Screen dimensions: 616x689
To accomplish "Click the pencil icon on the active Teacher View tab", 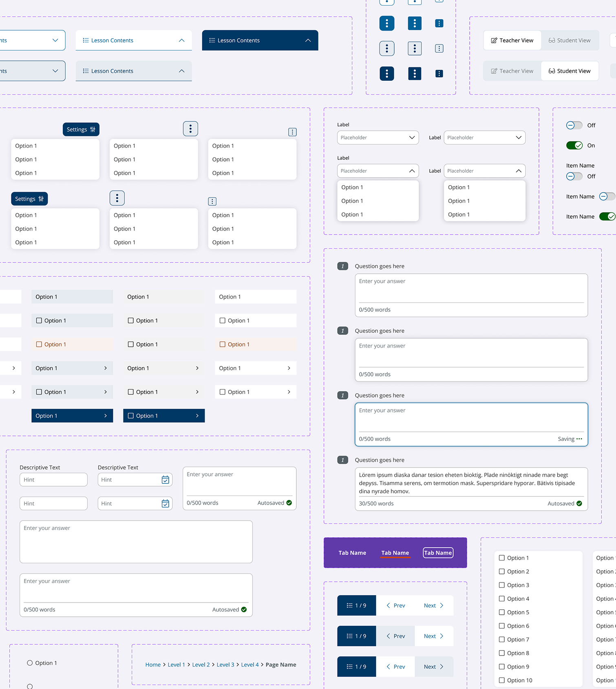I will [x=494, y=40].
